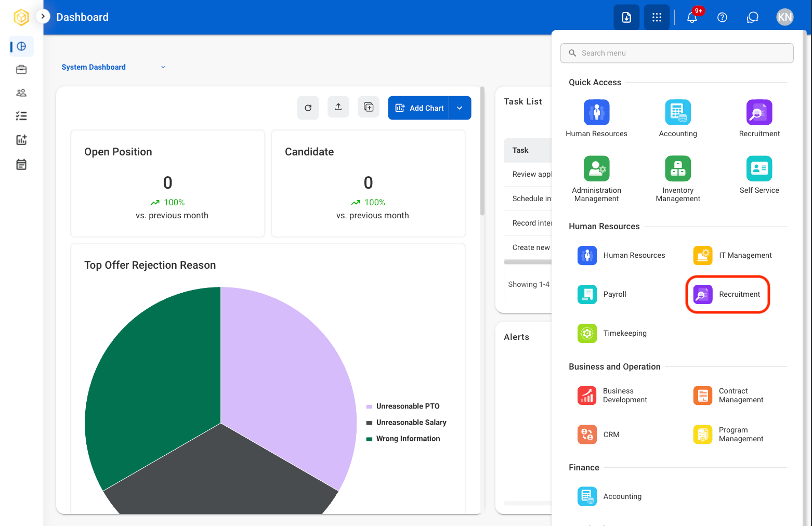Click the Schedule in task row

pyautogui.click(x=528, y=199)
